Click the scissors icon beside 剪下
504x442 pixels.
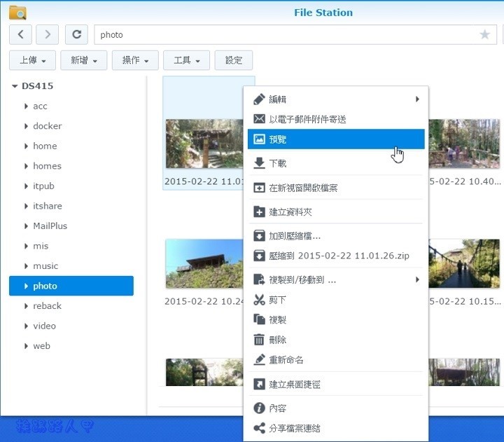click(259, 300)
